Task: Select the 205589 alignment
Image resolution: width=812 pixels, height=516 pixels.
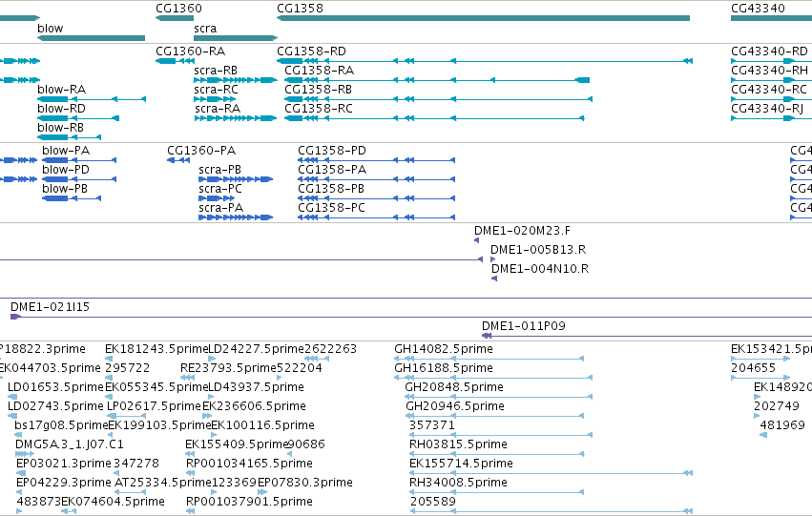Action: (552, 511)
